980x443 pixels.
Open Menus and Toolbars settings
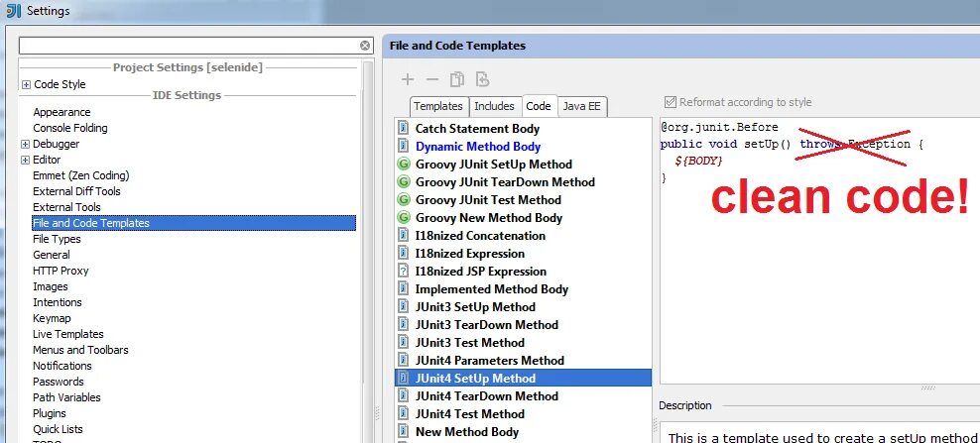click(x=80, y=350)
